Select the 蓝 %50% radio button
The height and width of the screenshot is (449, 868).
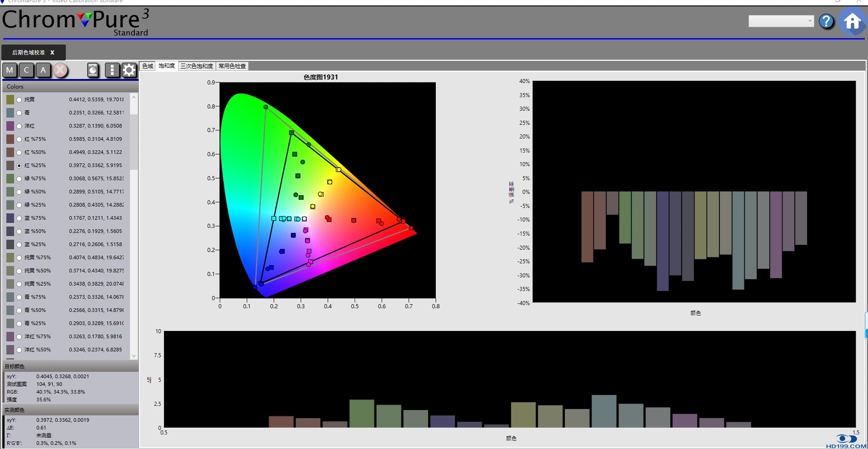click(19, 232)
